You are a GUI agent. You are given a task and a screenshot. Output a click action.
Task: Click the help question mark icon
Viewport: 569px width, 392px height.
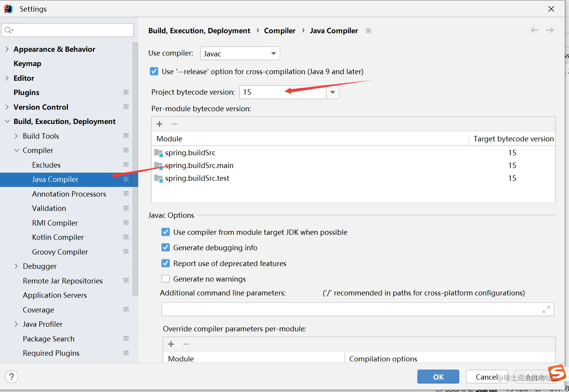pos(12,377)
